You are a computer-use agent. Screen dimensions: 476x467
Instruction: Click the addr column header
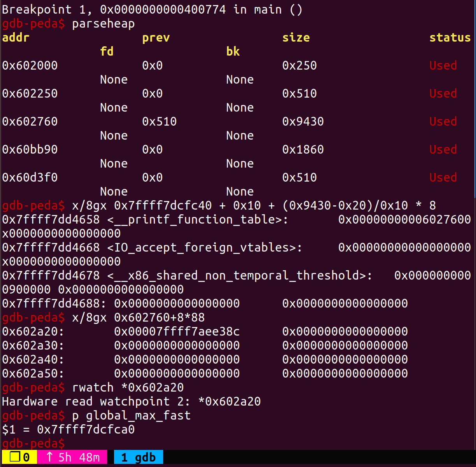tap(16, 37)
